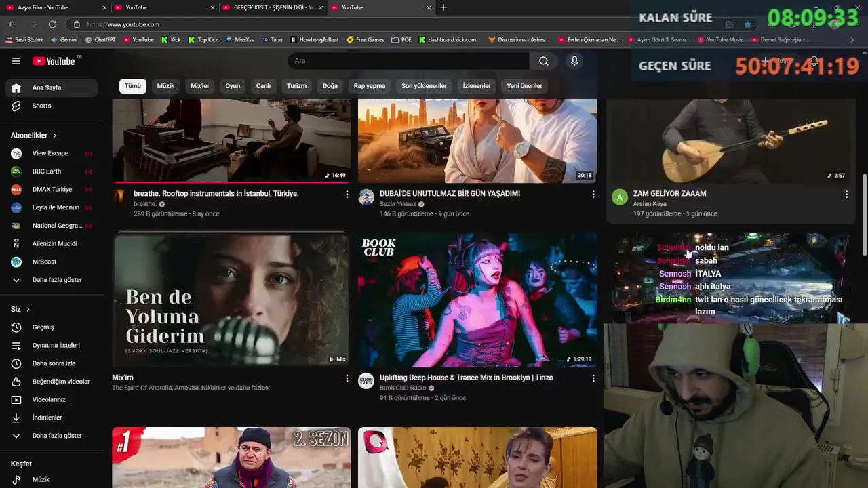The width and height of the screenshot is (868, 488).
Task: Open Leyla ile Mecnun subscription
Action: pos(52,207)
